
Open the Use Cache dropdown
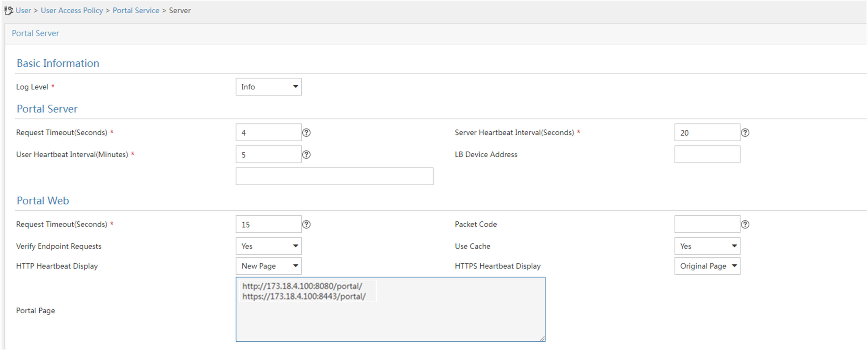coord(707,246)
